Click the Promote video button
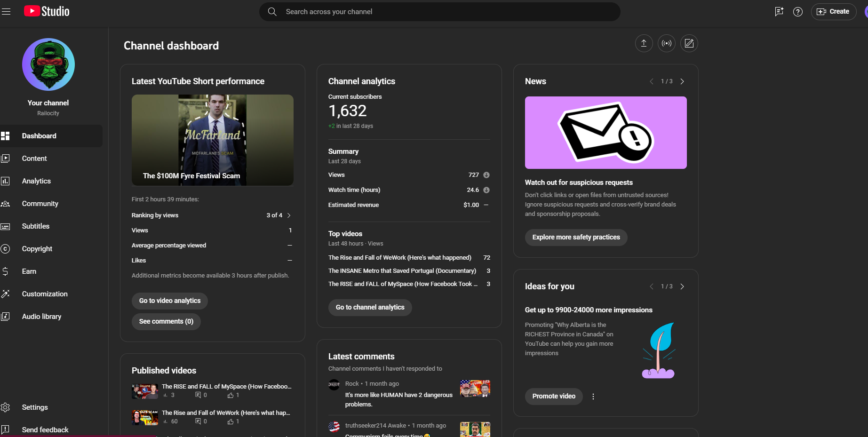This screenshot has height=437, width=868. [554, 397]
